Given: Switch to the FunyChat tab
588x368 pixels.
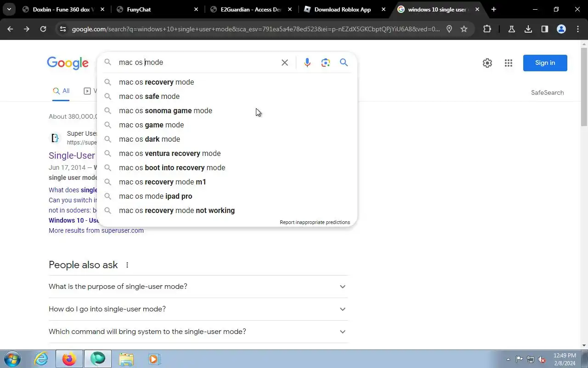Looking at the screenshot, I should point(158,9).
